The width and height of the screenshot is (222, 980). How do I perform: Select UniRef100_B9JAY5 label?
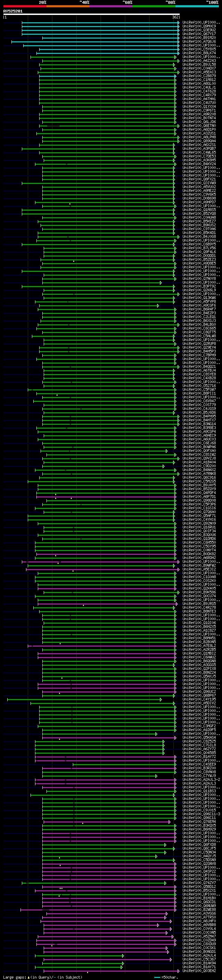(199, 485)
